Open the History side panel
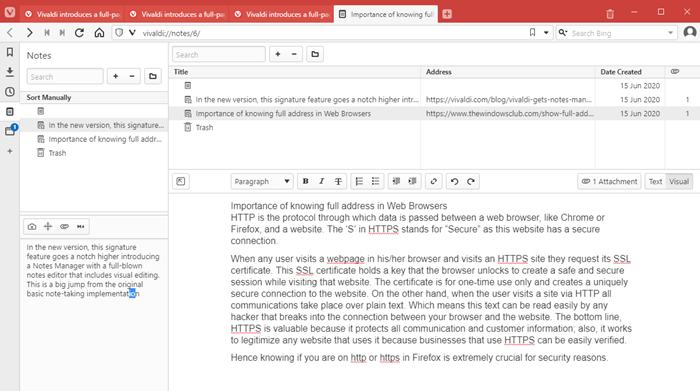 9,92
